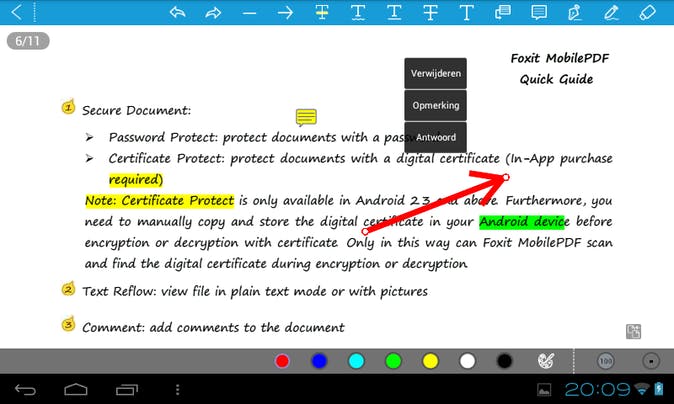
Task: Tap the 20:09 clock in the system bar
Action: click(x=597, y=390)
